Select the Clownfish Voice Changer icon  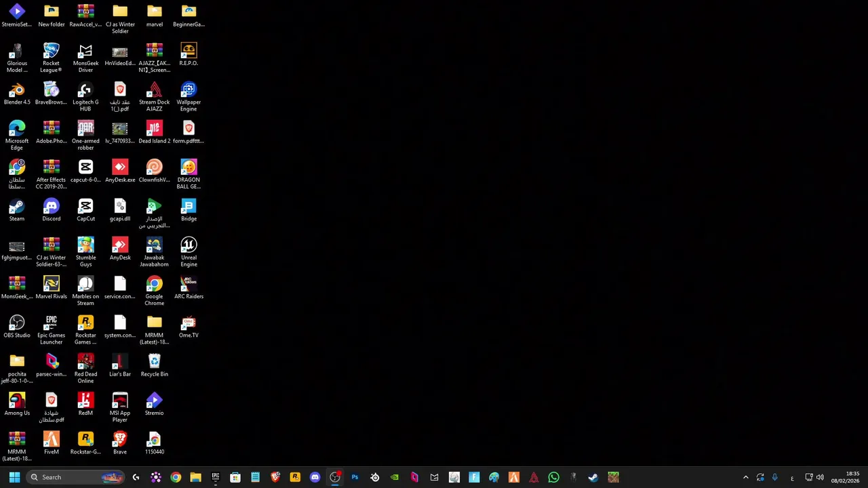(x=154, y=171)
